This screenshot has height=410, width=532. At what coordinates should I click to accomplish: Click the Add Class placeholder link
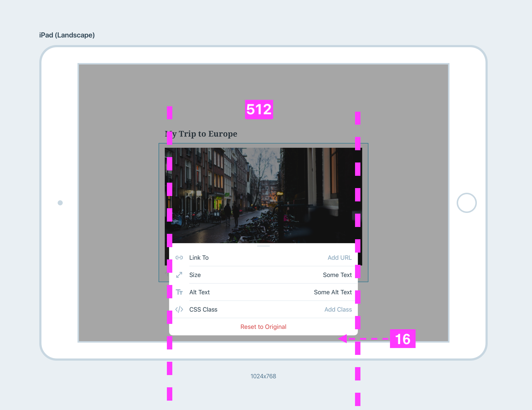(338, 309)
